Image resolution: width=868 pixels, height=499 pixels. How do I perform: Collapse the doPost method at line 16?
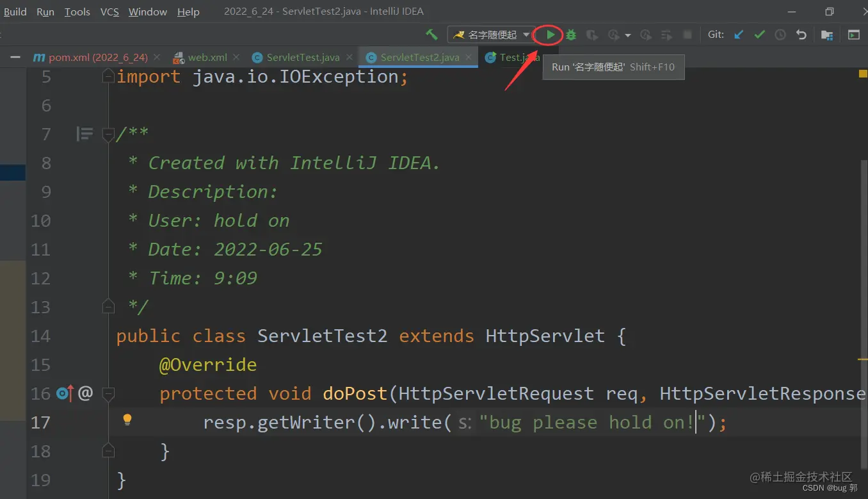pyautogui.click(x=108, y=393)
